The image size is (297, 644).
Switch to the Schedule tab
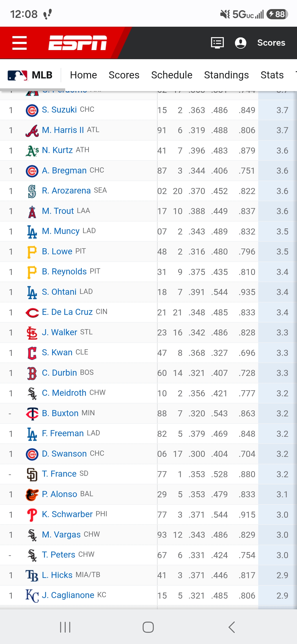coord(172,75)
